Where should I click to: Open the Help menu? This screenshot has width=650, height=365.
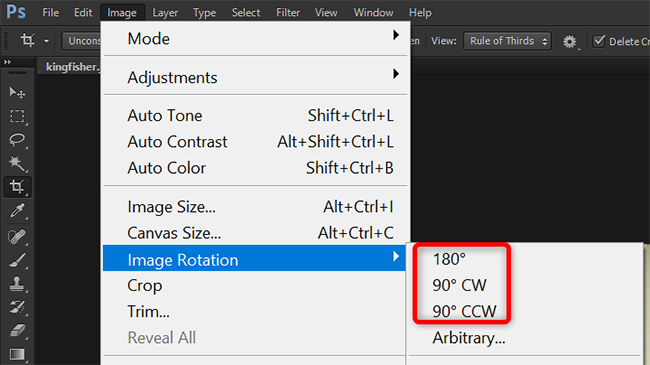point(420,13)
